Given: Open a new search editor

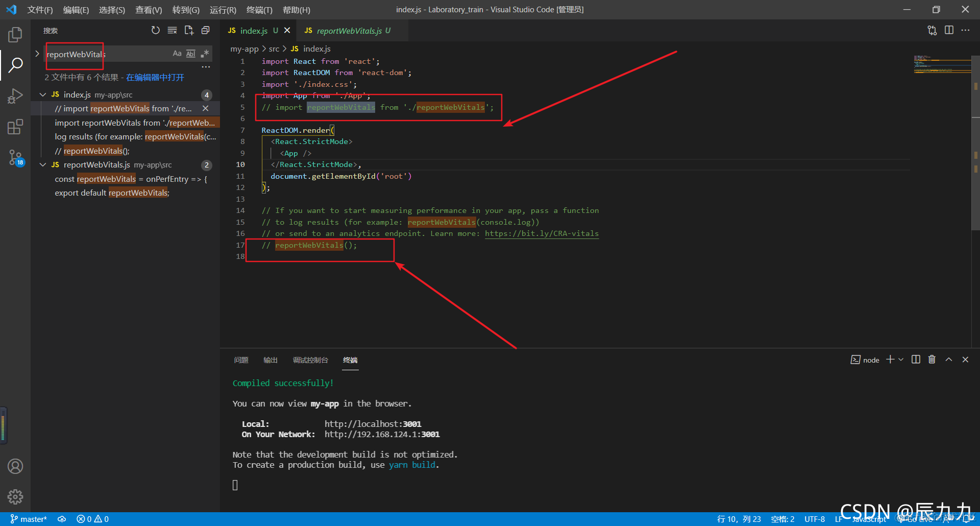Looking at the screenshot, I should [x=189, y=31].
